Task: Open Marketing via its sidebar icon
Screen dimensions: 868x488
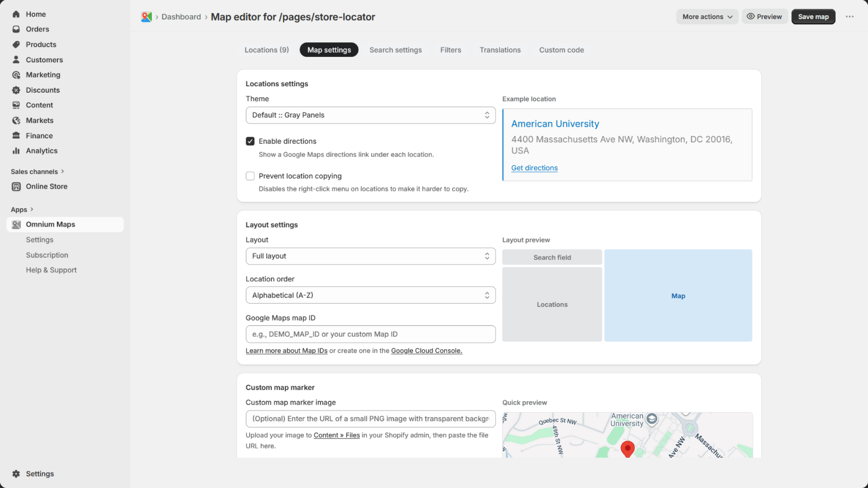Action: click(16, 75)
